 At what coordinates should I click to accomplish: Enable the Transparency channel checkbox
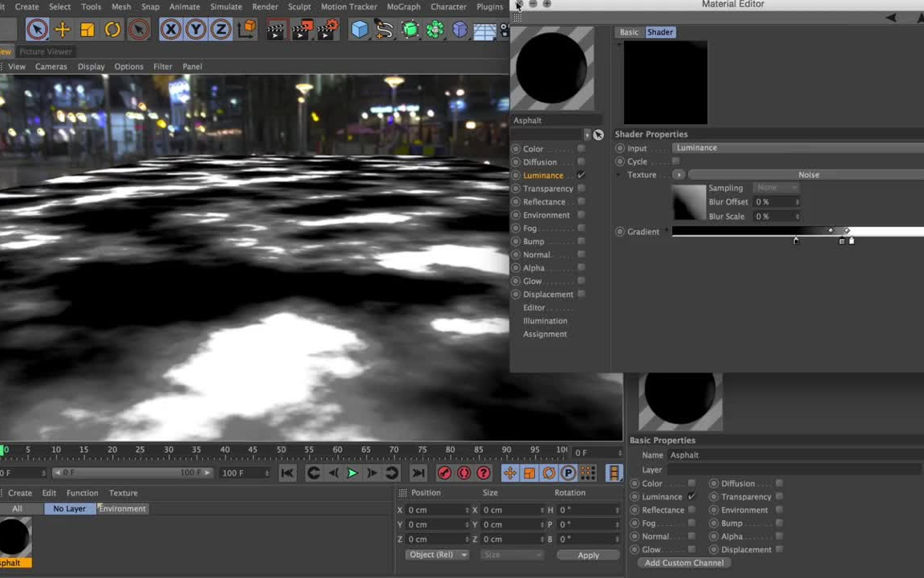tap(580, 188)
